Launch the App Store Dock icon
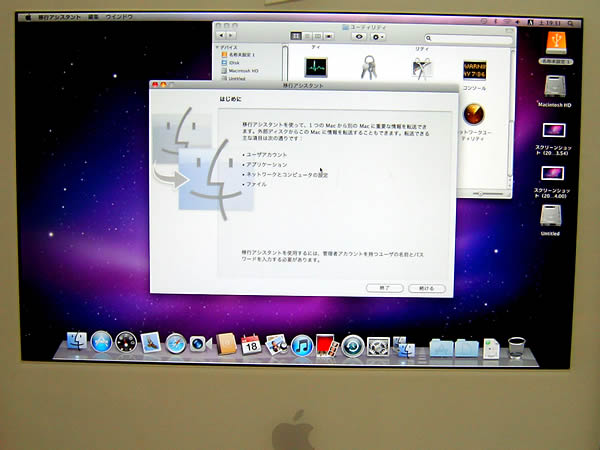Image resolution: width=600 pixels, height=450 pixels. tap(101, 342)
